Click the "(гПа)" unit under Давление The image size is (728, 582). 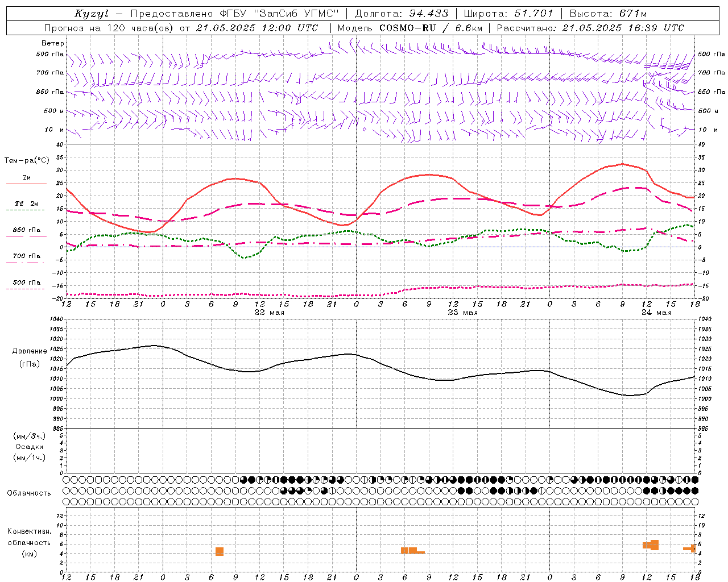[30, 364]
